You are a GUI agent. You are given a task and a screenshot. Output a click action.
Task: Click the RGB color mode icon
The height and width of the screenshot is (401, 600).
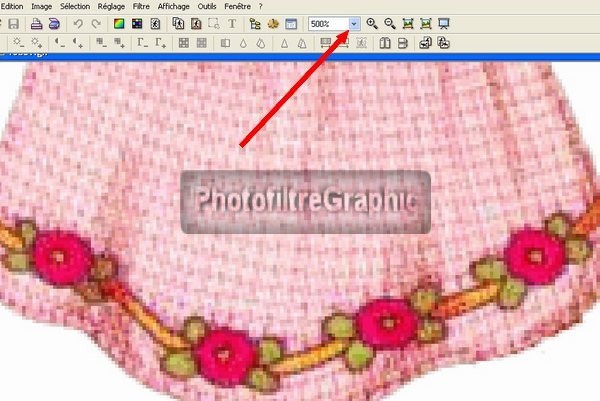point(119,23)
